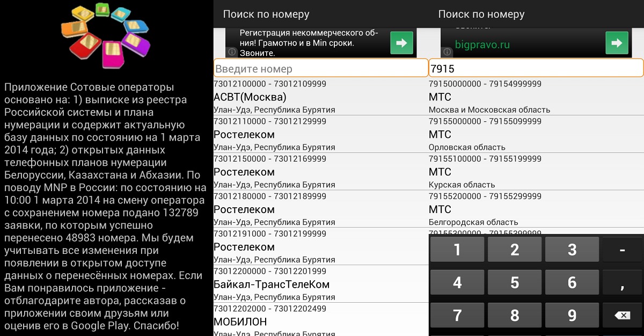This screenshot has height=336, width=644.
Task: Select the range 79155200000 - 79155299999
Action: coord(485,196)
